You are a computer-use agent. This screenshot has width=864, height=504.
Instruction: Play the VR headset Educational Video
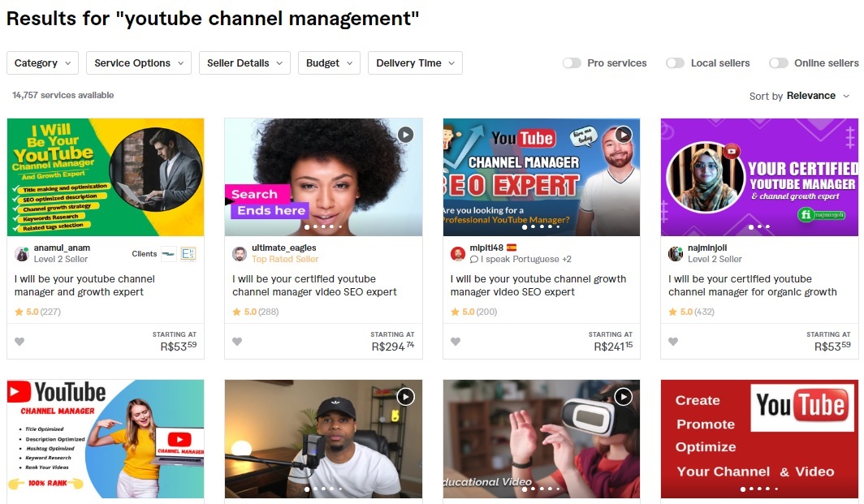pyautogui.click(x=623, y=397)
